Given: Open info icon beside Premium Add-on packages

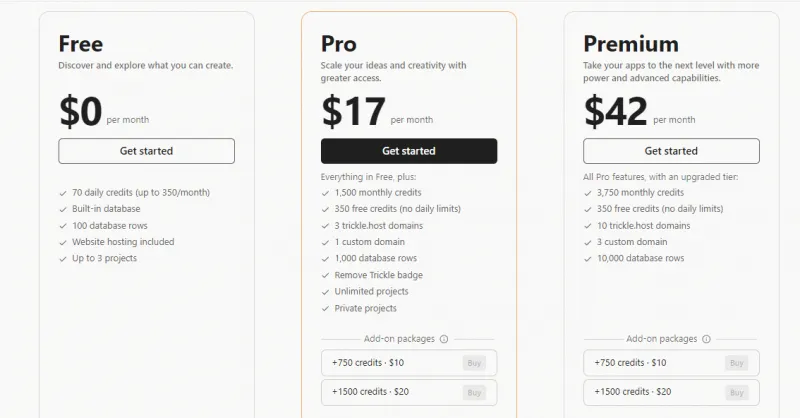Looking at the screenshot, I should pos(706,339).
